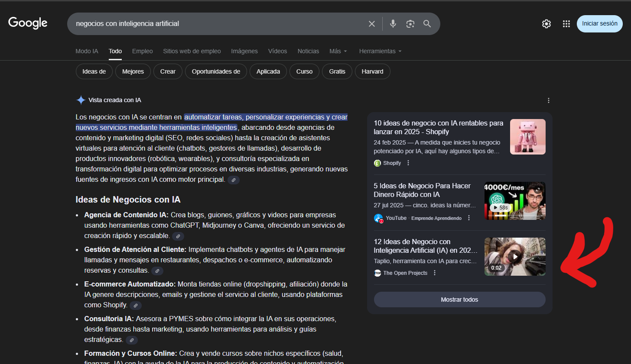This screenshot has width=631, height=364.
Task: Open source link icon for E-commerce Automatizado
Action: (x=136, y=306)
